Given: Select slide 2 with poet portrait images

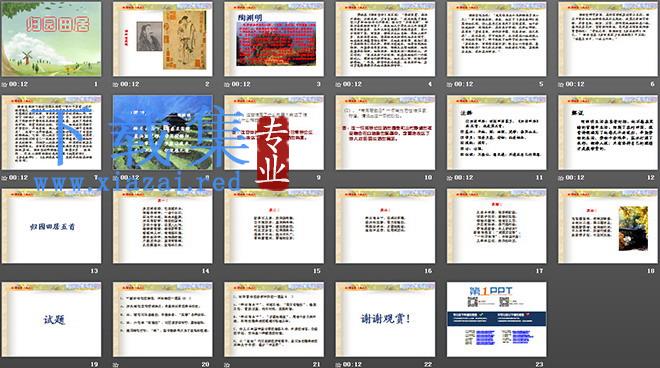Looking at the screenshot, I should [162, 39].
